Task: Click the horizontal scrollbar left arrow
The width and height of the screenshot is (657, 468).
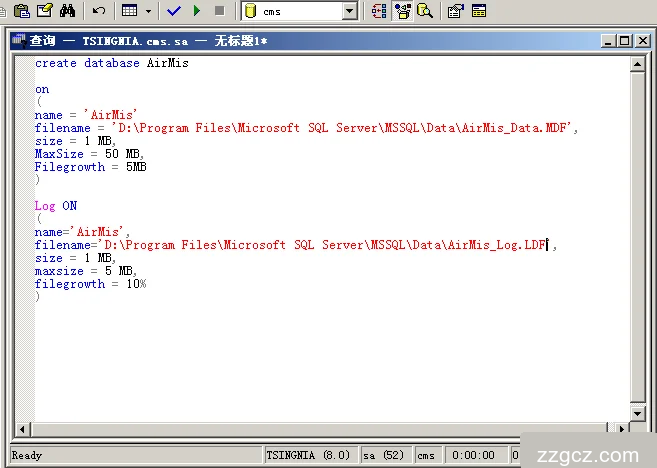Action: tap(22, 428)
